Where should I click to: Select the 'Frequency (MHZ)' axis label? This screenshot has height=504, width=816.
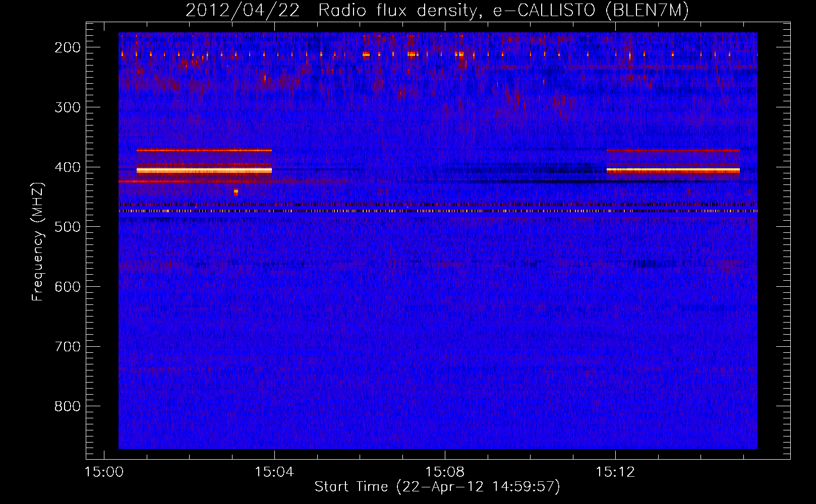38,241
